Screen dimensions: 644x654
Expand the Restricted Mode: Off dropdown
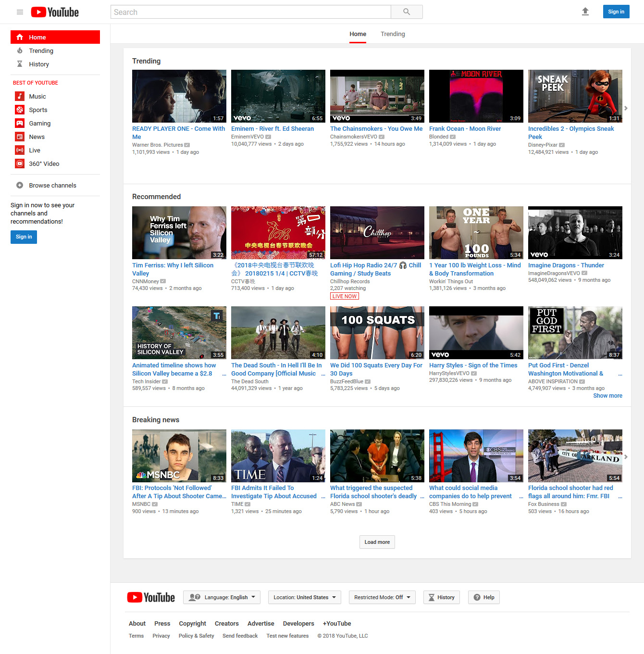tap(382, 597)
